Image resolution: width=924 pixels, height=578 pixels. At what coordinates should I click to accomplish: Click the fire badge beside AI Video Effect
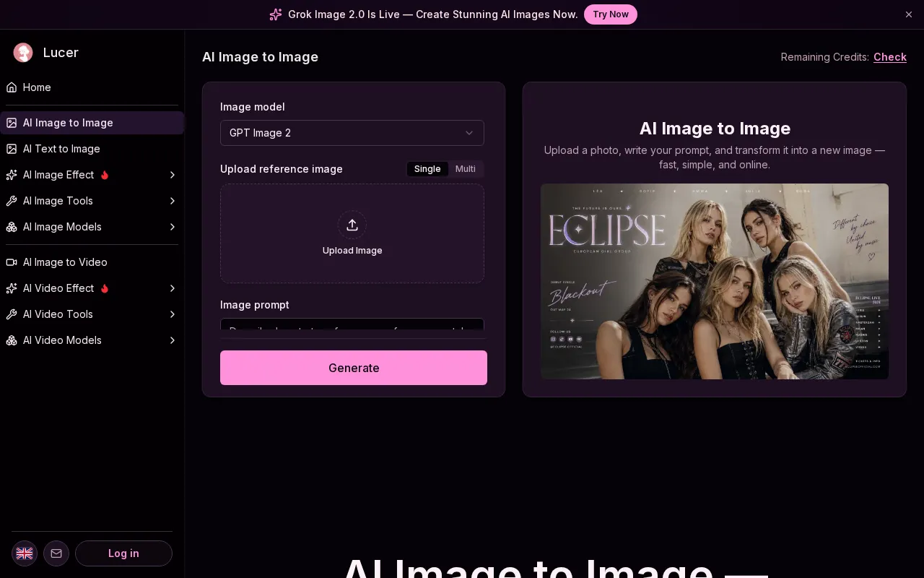pos(105,288)
